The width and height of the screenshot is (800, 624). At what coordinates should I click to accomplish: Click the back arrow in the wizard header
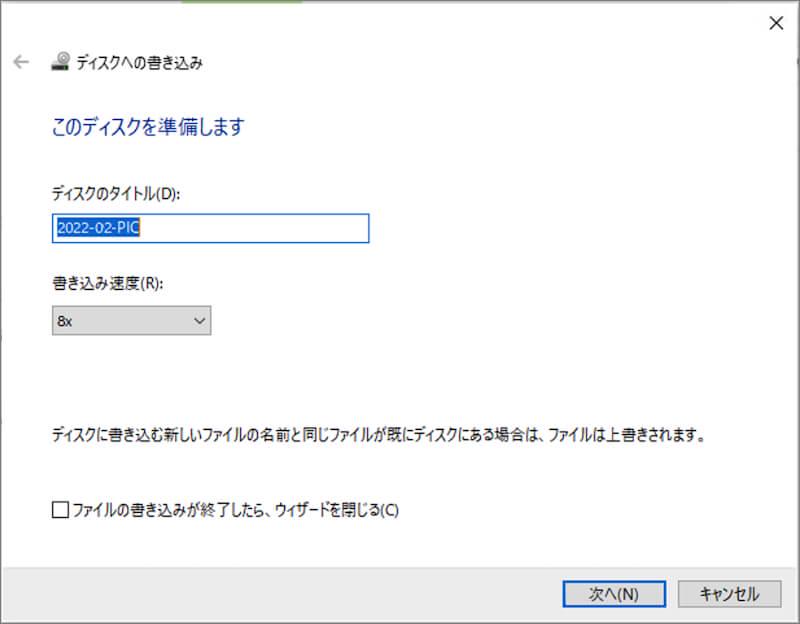(21, 62)
